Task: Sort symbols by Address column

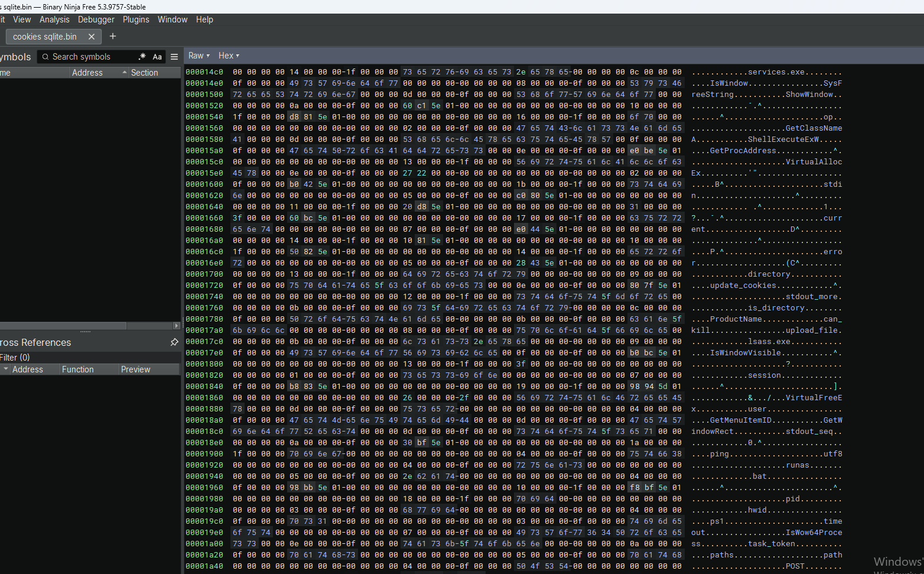Action: pyautogui.click(x=99, y=73)
